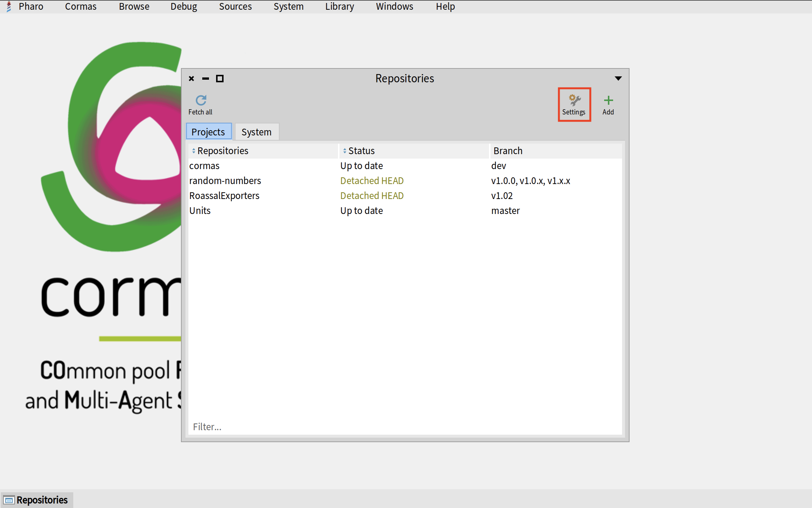Click the green Add plus icon
This screenshot has height=508, width=812.
point(608,100)
